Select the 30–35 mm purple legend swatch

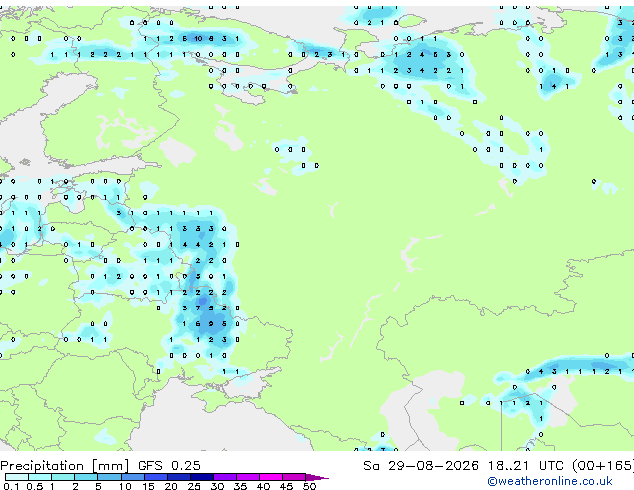click(225, 477)
